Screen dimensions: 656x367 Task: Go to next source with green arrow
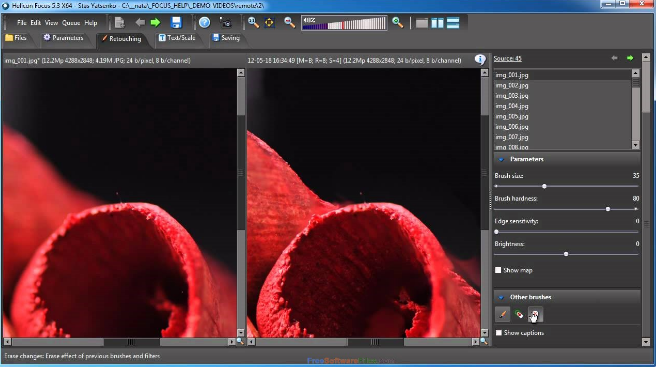[630, 58]
